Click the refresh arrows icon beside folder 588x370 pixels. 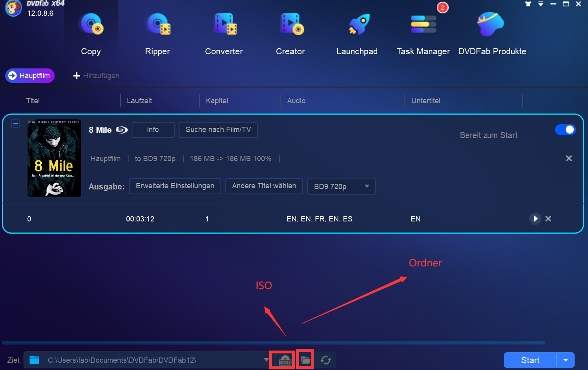pyautogui.click(x=326, y=360)
